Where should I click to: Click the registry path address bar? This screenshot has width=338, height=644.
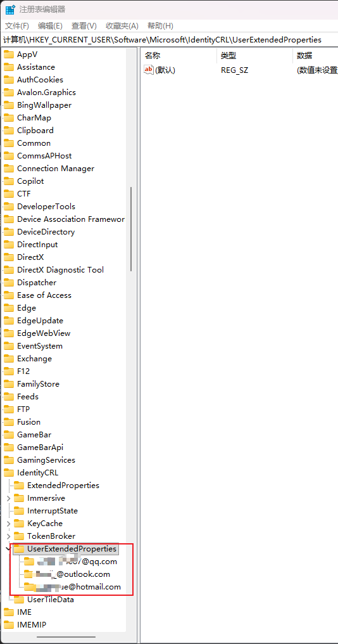(169, 40)
